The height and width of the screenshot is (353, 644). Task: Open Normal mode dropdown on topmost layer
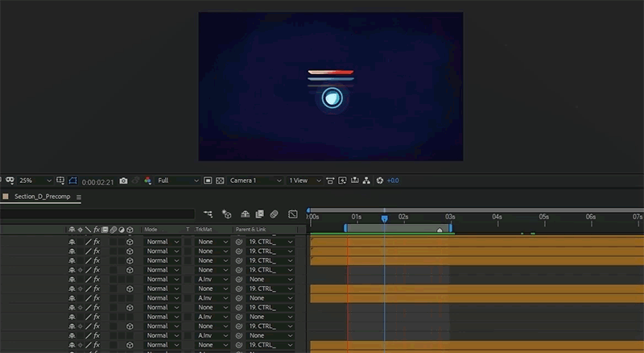(163, 242)
